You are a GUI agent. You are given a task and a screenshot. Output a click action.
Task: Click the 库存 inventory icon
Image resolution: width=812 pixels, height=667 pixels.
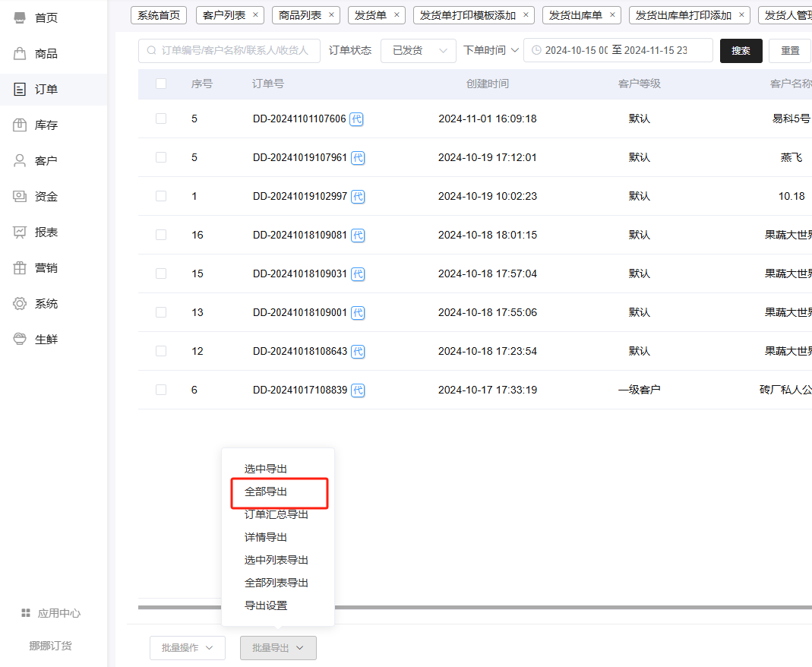20,125
